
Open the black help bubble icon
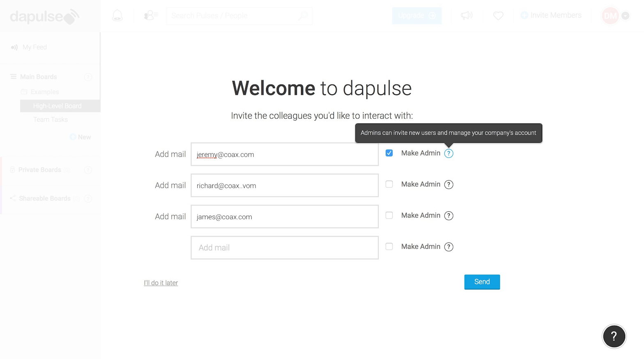(614, 336)
